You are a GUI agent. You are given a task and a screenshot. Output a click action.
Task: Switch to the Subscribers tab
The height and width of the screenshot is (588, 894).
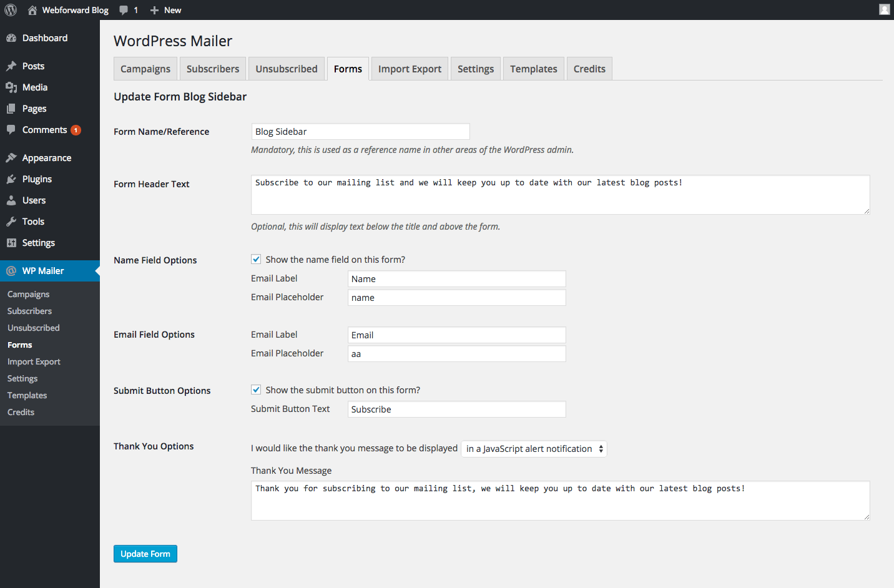pyautogui.click(x=213, y=69)
